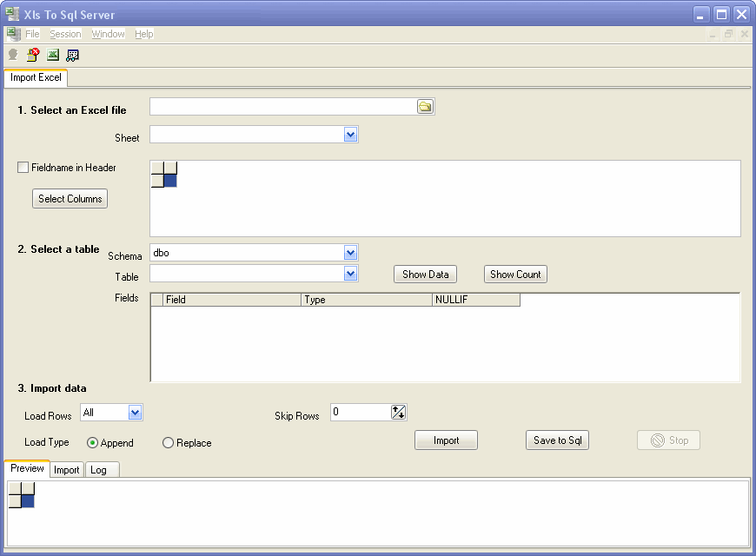This screenshot has width=756, height=556.
Task: Open the Session menu
Action: pyautogui.click(x=65, y=34)
